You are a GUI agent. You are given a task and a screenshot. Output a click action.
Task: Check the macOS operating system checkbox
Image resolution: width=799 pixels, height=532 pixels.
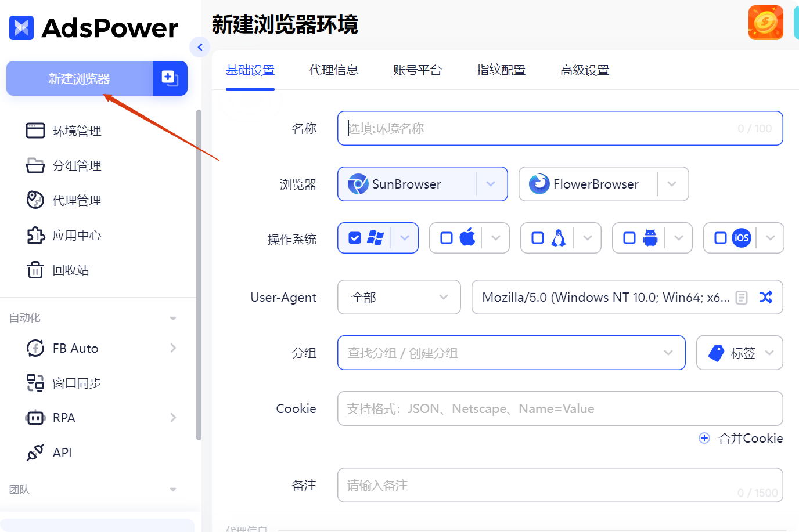tap(447, 238)
